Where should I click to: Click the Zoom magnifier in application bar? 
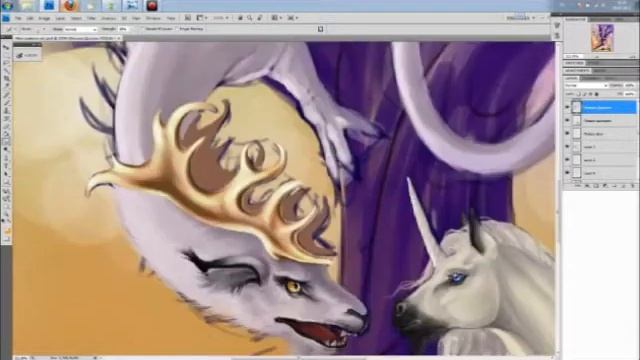249,18
